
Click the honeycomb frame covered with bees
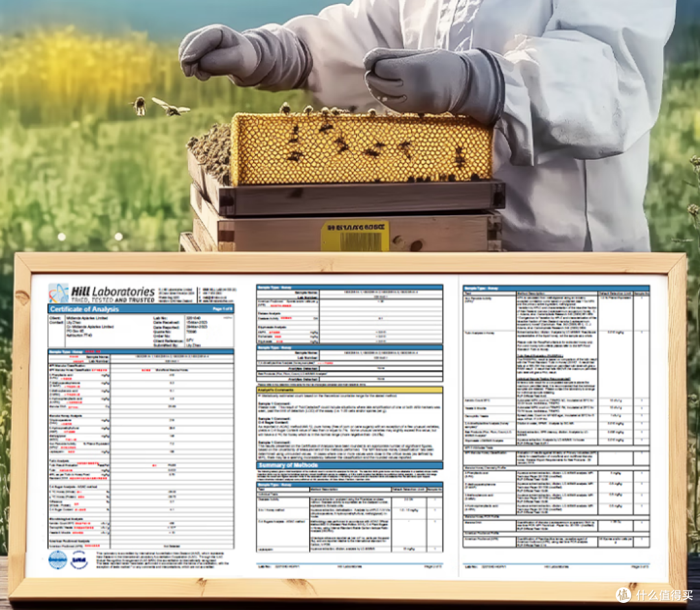click(x=362, y=150)
